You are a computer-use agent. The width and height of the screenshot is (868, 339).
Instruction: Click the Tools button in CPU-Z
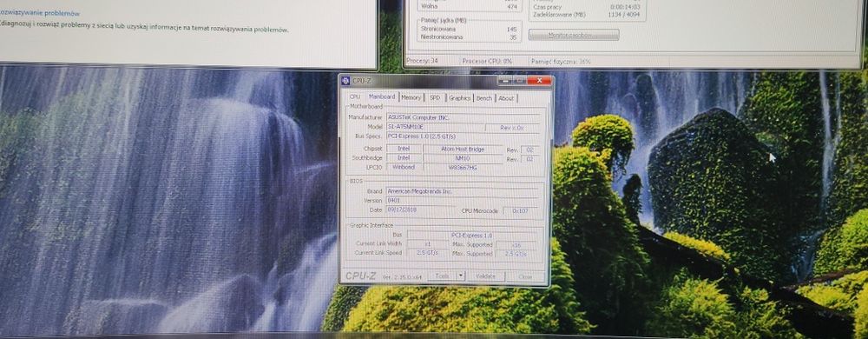click(x=443, y=276)
